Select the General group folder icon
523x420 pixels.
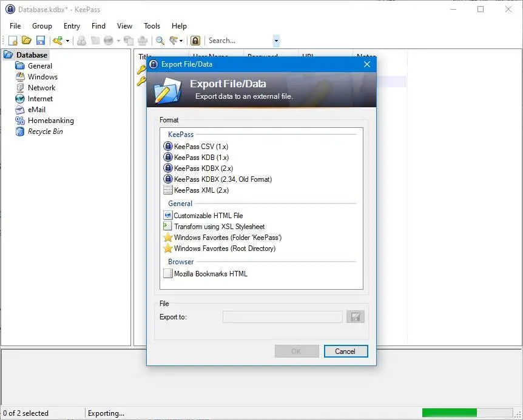click(20, 65)
